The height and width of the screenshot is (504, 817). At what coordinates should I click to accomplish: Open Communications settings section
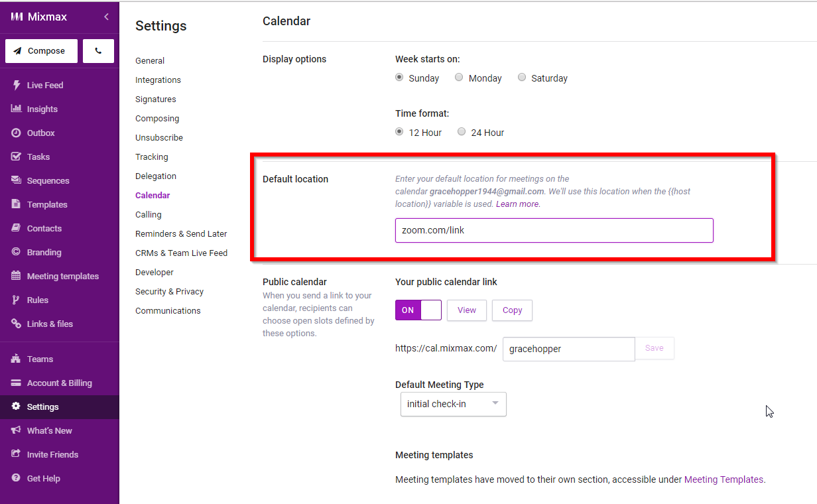[x=168, y=310]
